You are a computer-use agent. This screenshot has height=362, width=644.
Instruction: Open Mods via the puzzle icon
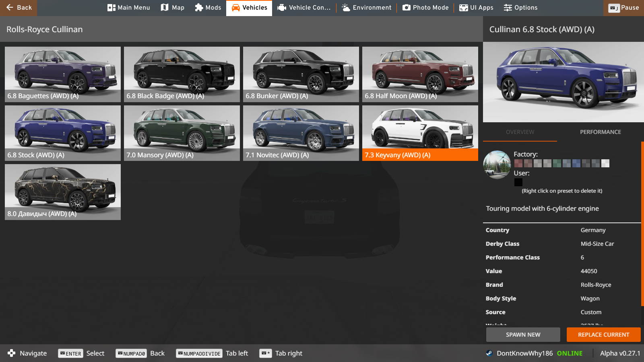point(199,8)
